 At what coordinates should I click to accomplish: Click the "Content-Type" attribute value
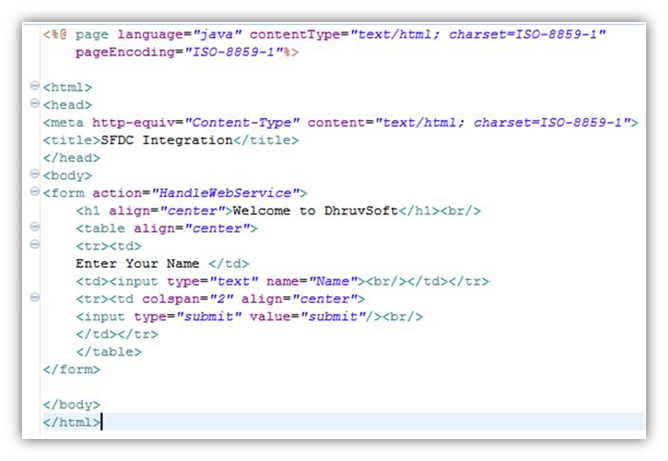pos(242,123)
